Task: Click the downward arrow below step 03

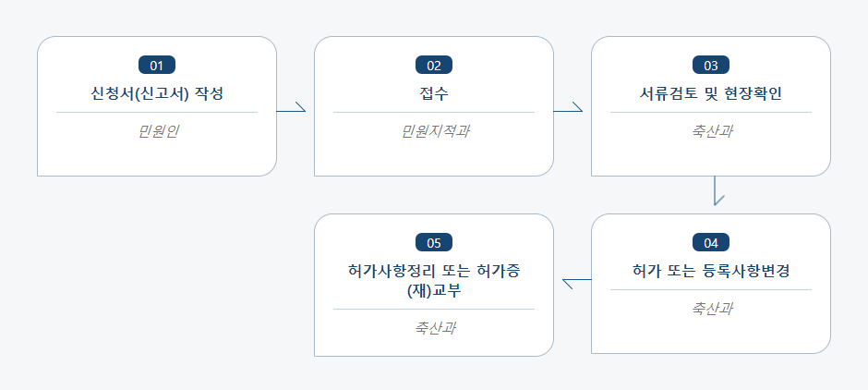Action: coord(717,190)
